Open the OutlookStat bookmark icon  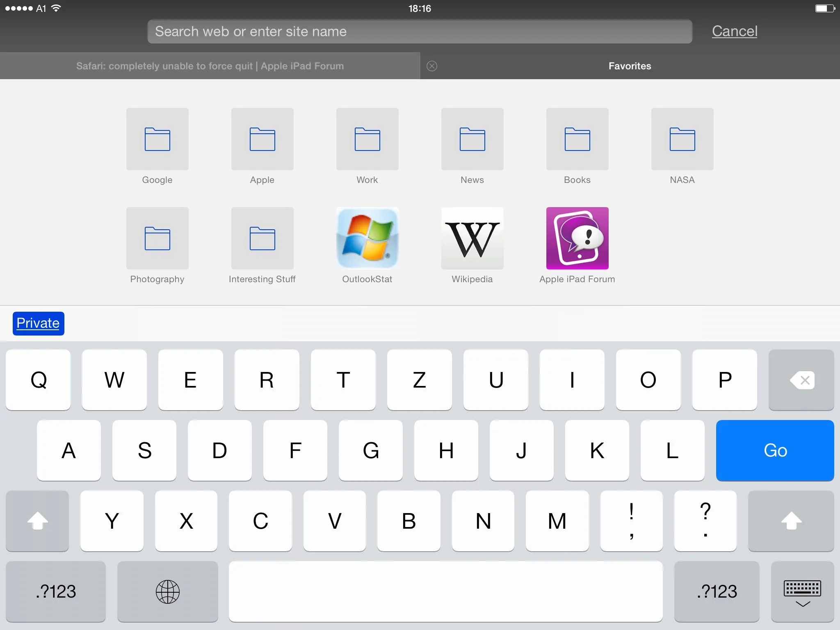point(367,238)
